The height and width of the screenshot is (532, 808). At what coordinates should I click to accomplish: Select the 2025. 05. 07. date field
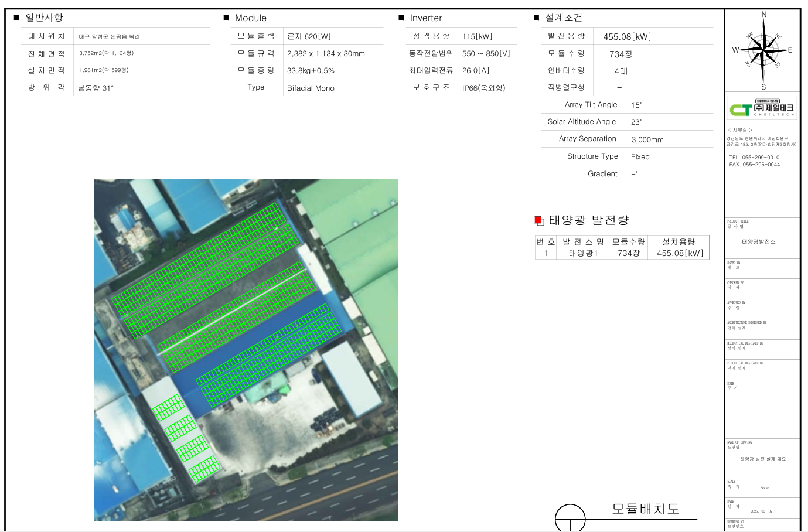[x=762, y=511]
